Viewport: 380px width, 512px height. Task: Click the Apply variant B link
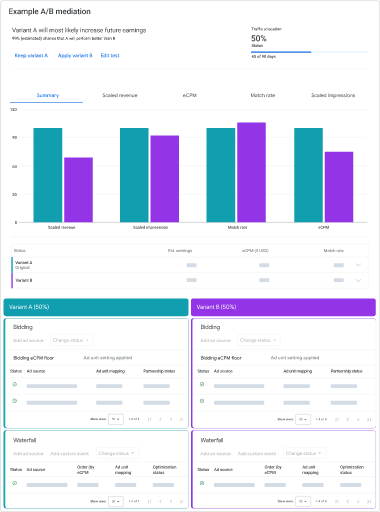(75, 55)
